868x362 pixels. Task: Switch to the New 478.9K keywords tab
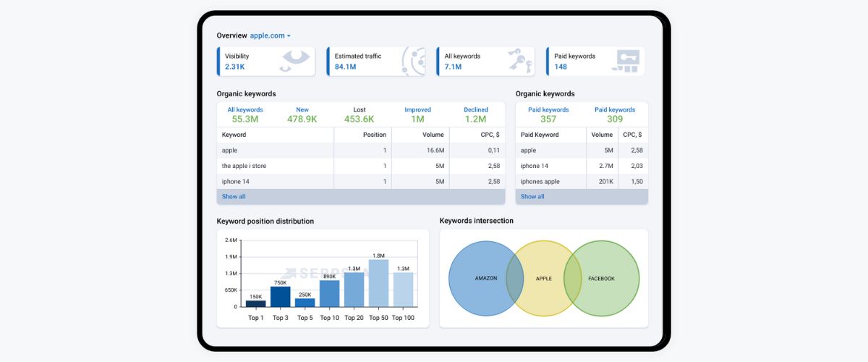302,114
